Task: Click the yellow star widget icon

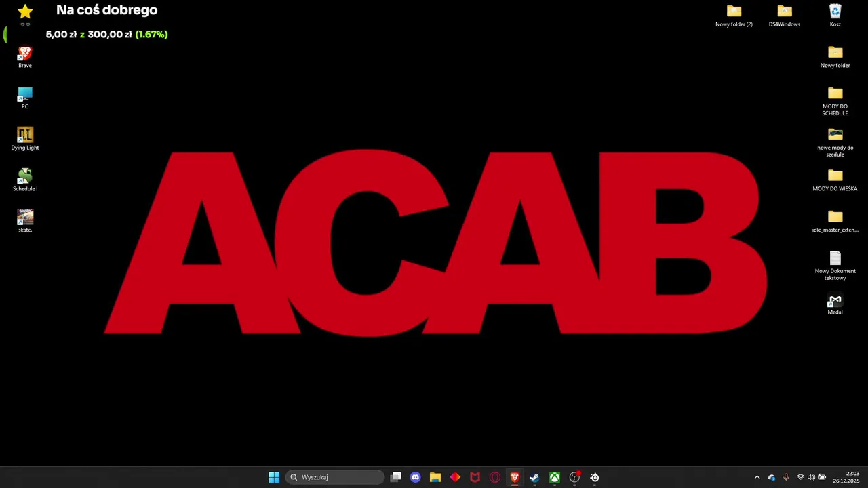Action: point(25,11)
